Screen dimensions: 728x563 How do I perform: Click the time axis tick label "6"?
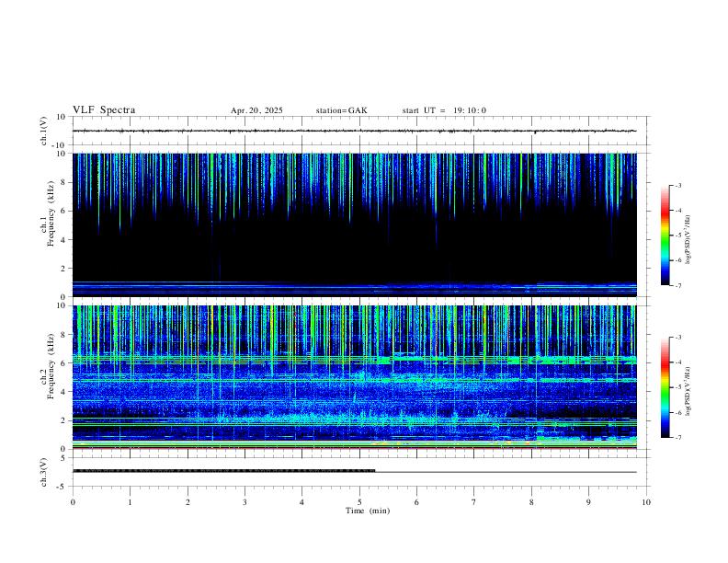[416, 502]
